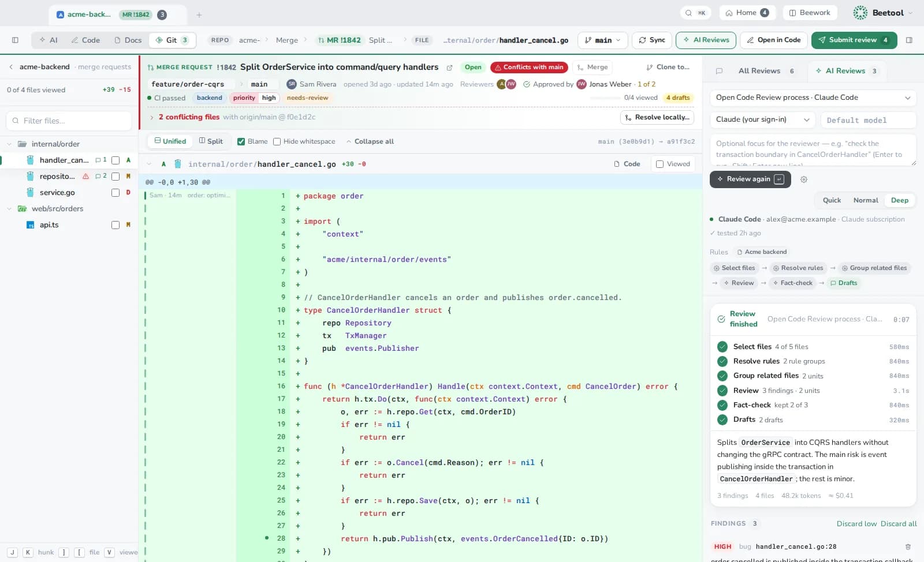Click Discard all link

pyautogui.click(x=899, y=524)
